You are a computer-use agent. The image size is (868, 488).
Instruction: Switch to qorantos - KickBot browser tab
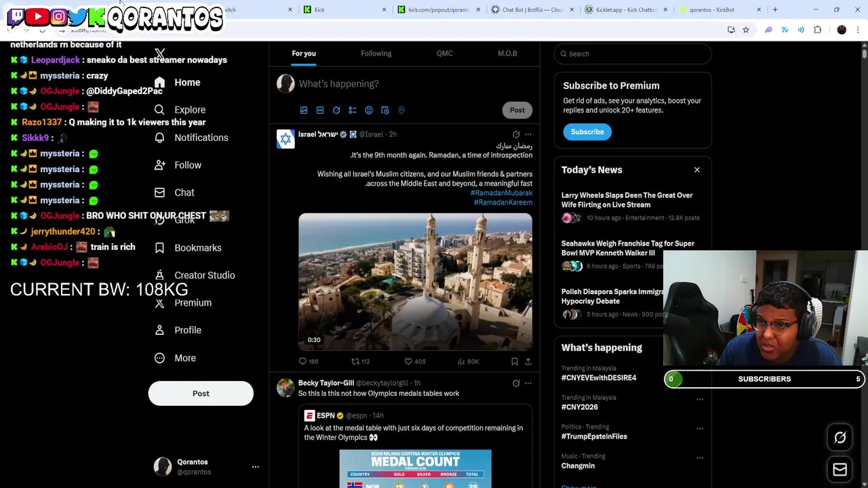pyautogui.click(x=719, y=9)
